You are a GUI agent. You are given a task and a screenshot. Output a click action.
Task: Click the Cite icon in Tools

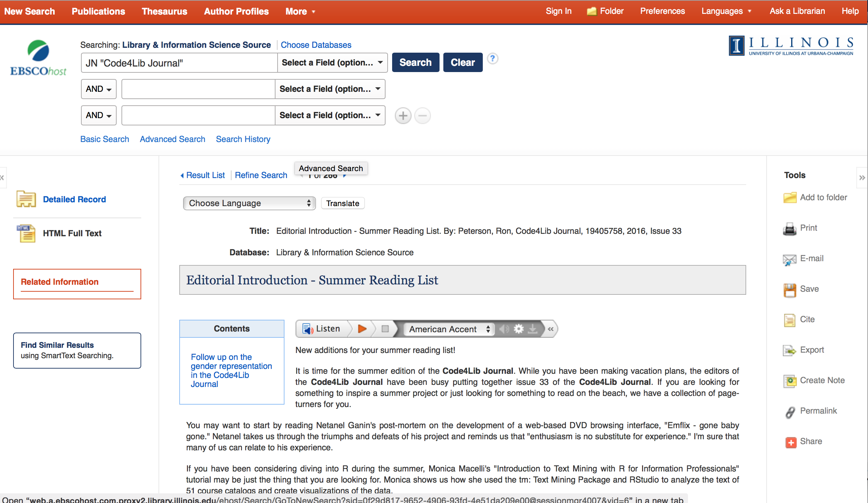tap(790, 320)
